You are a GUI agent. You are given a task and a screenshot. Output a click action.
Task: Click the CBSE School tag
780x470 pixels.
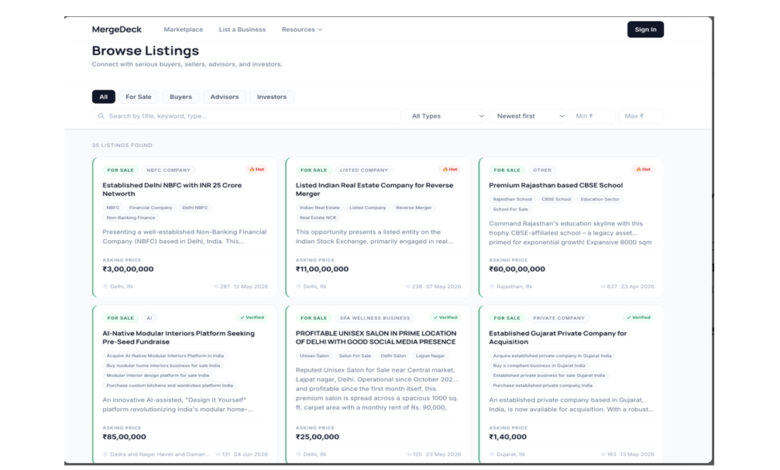coord(556,199)
